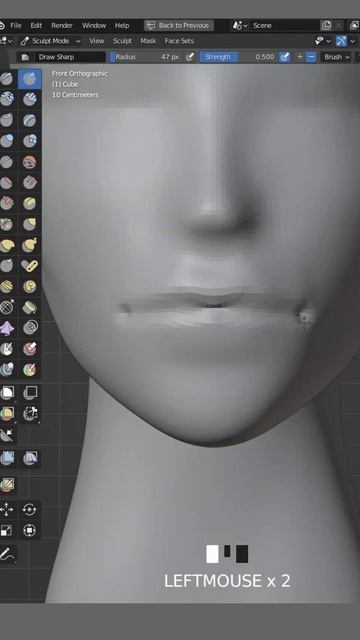360x640 pixels.
Task: Select the Draw Face Sets brush
Action: point(29,349)
